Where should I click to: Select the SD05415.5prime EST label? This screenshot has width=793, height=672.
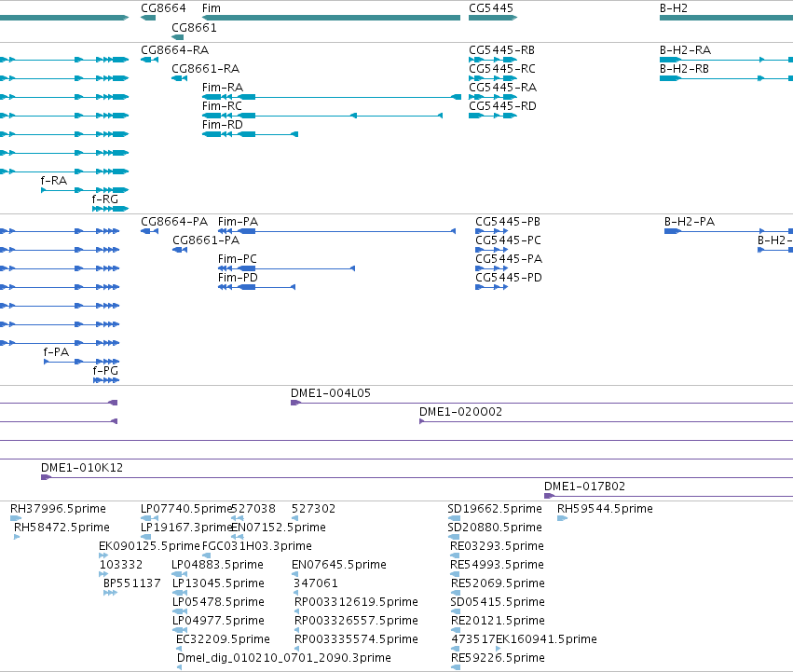pyautogui.click(x=498, y=602)
